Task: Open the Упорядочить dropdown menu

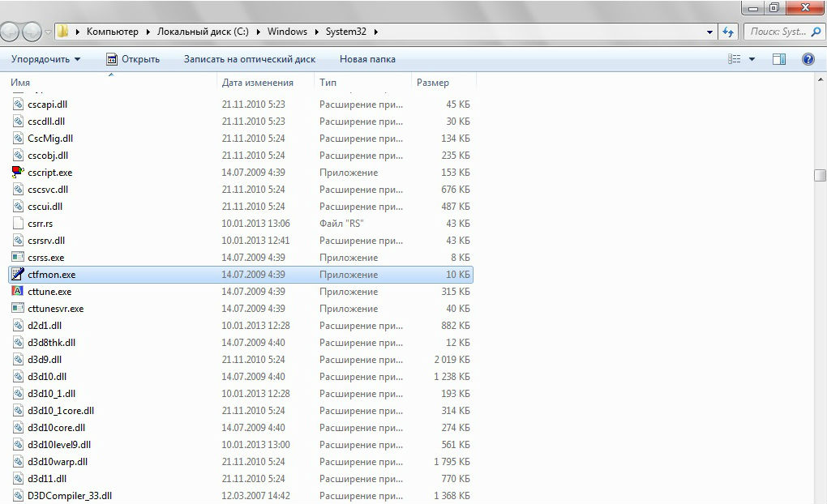Action: pos(45,59)
